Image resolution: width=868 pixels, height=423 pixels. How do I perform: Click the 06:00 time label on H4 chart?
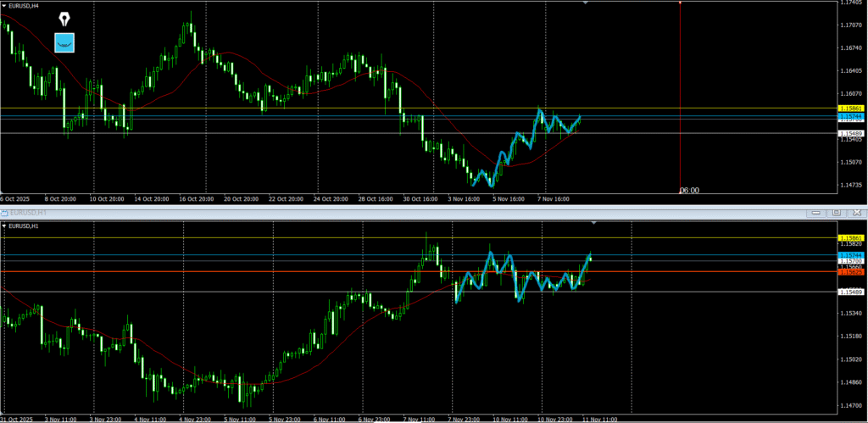coord(689,191)
